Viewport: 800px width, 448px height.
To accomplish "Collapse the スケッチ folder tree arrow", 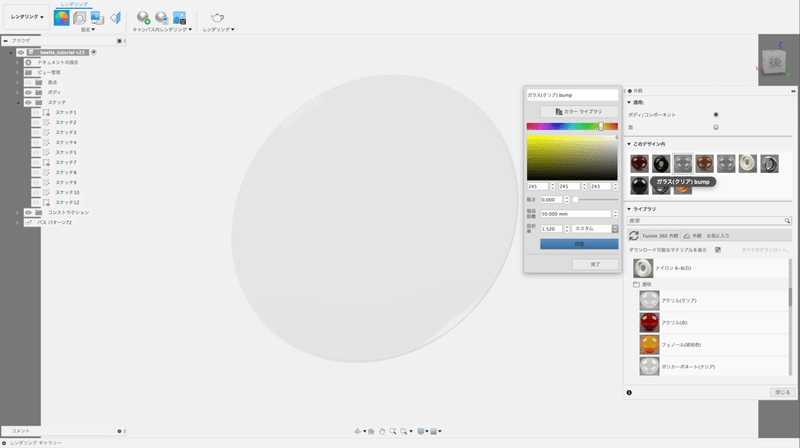I will click(18, 103).
